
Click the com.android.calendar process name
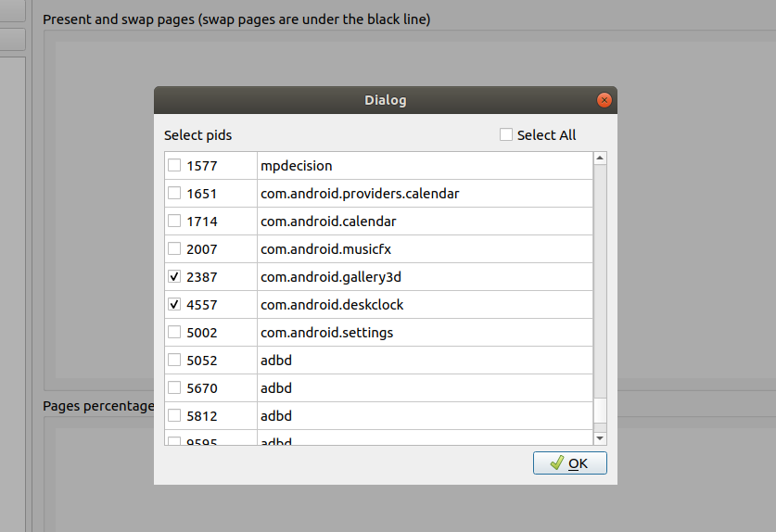[x=328, y=222]
